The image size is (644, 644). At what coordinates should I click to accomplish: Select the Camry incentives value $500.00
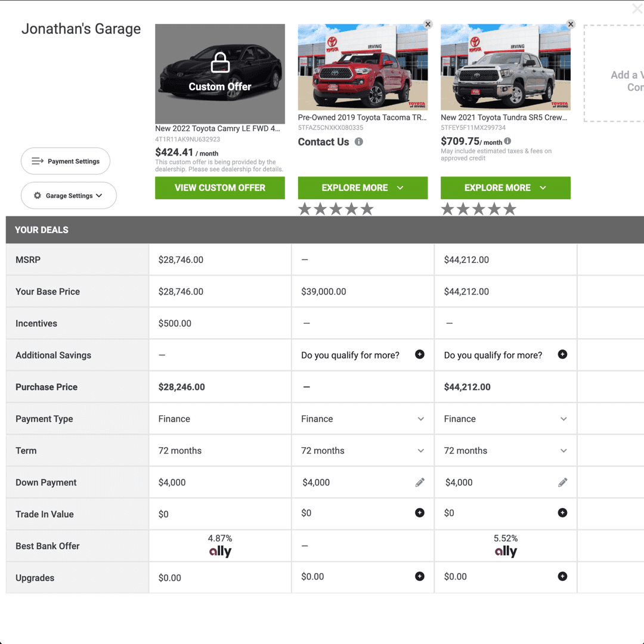point(175,323)
